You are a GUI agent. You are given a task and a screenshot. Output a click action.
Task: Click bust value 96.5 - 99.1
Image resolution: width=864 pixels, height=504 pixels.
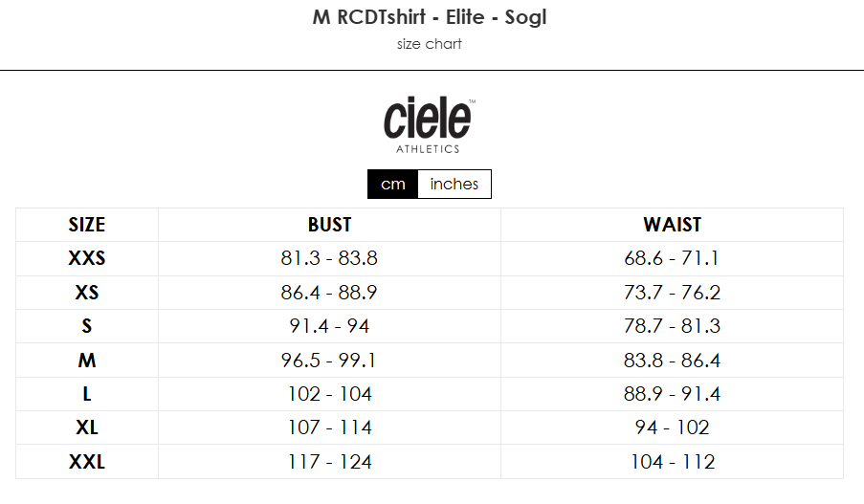328,361
